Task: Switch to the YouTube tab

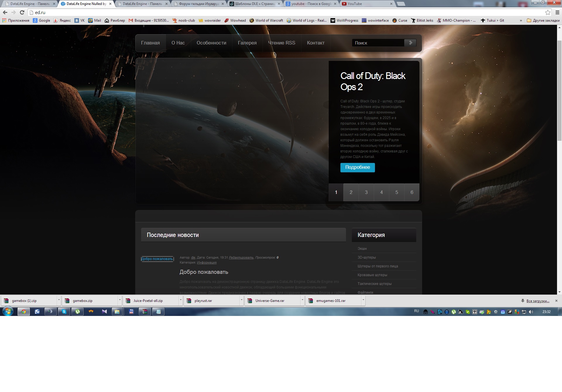Action: click(x=367, y=4)
